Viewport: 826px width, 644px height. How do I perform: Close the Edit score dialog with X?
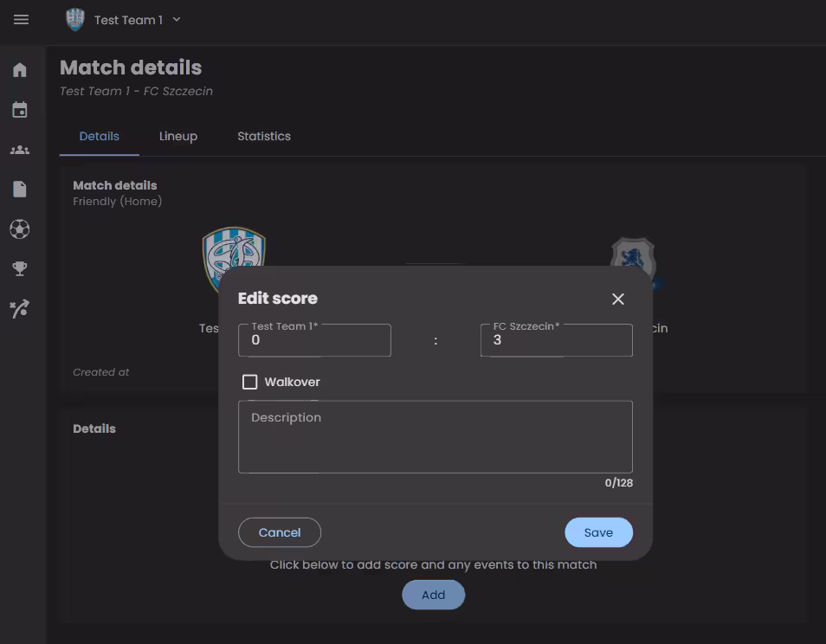617,299
